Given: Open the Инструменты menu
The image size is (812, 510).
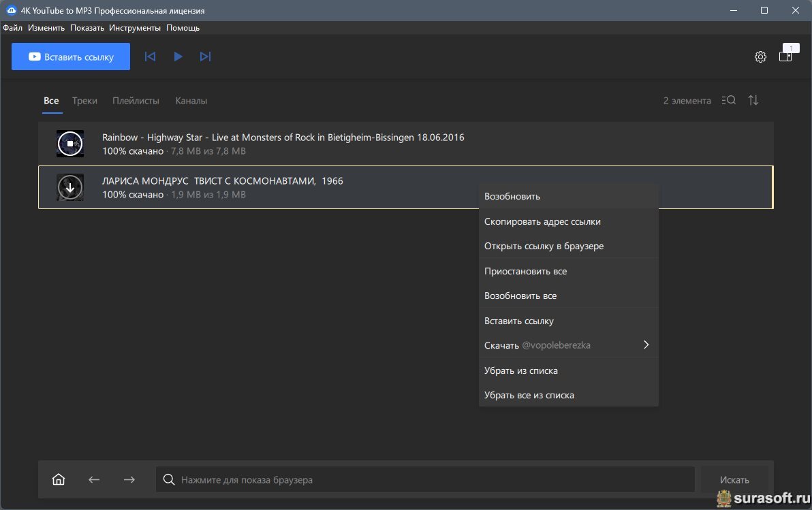Looking at the screenshot, I should tap(135, 28).
